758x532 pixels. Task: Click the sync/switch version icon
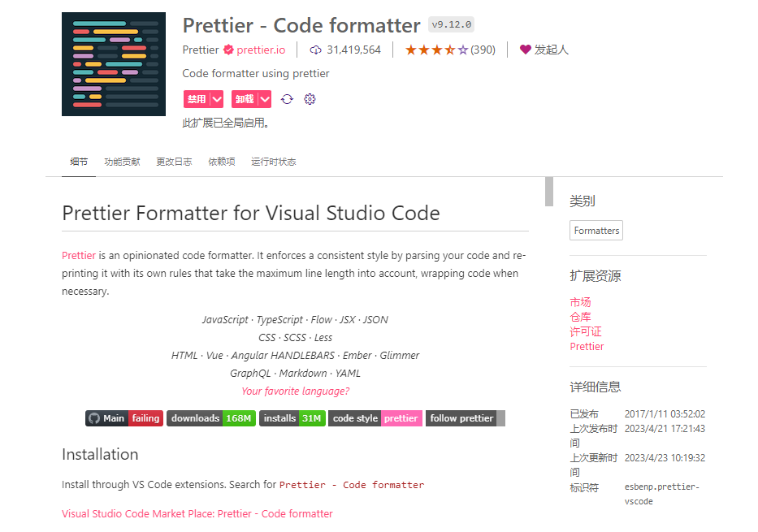(x=287, y=99)
